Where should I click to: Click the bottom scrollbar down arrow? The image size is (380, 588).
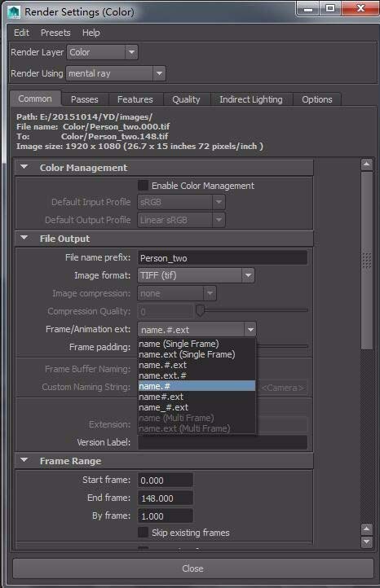click(366, 542)
